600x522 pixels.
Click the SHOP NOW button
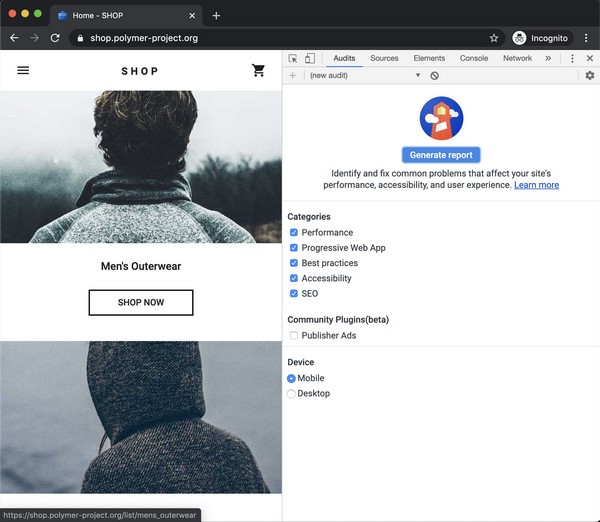coord(141,302)
